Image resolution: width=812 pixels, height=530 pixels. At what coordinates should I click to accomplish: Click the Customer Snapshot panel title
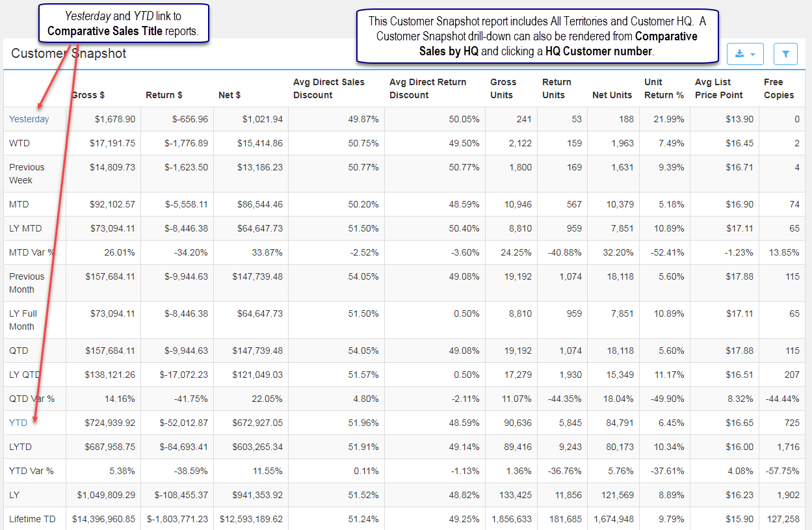click(69, 54)
